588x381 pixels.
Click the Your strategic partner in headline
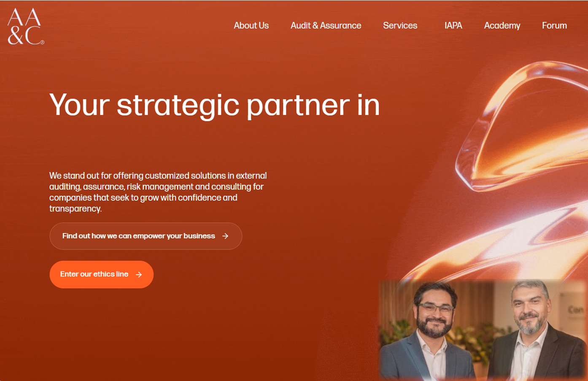pyautogui.click(x=214, y=105)
